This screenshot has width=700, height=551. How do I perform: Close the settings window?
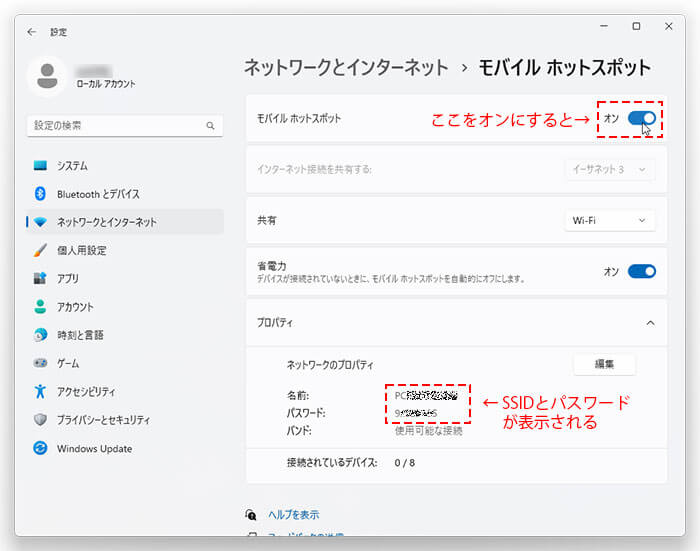click(x=668, y=26)
